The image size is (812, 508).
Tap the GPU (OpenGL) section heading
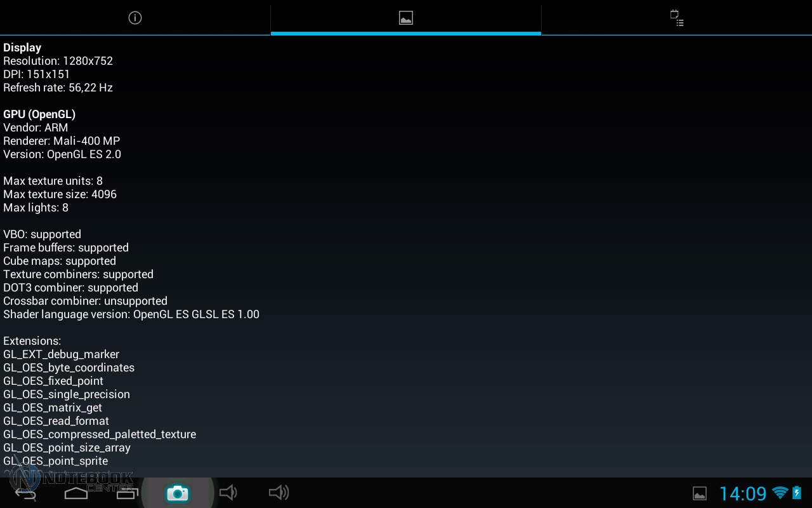(39, 114)
